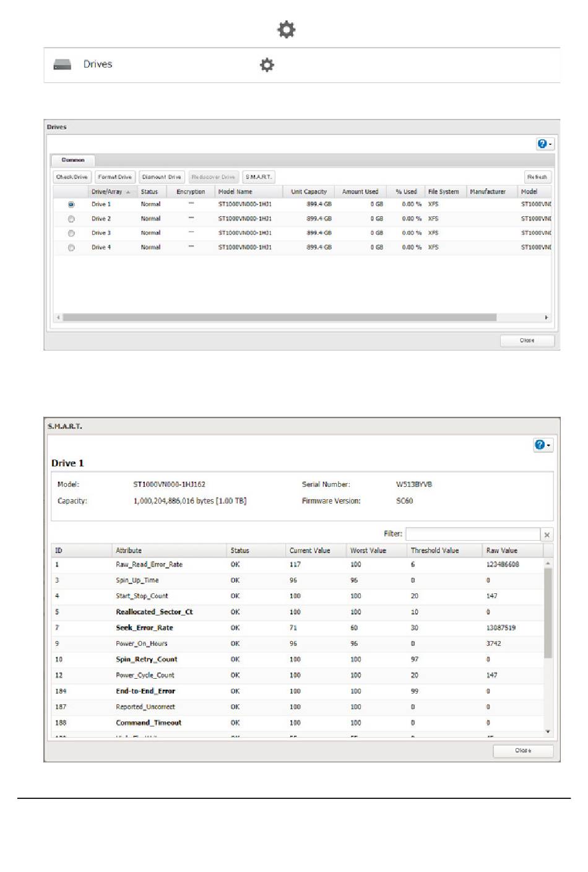Viewport: 588px width, 872px height.
Task: Click the Refresh button in Drives dialog
Action: (x=537, y=177)
